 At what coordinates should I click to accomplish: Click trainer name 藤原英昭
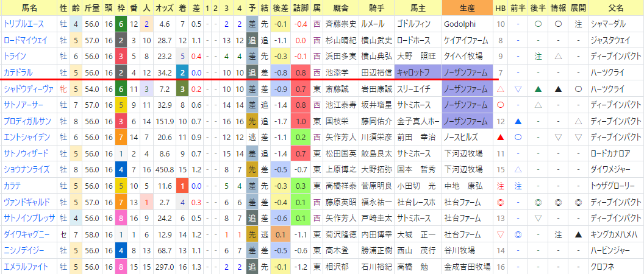coord(340,202)
